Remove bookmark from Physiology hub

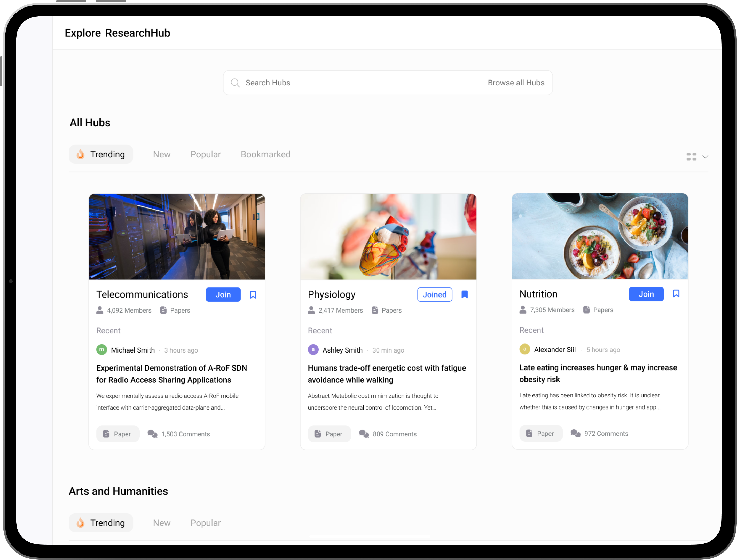point(465,294)
